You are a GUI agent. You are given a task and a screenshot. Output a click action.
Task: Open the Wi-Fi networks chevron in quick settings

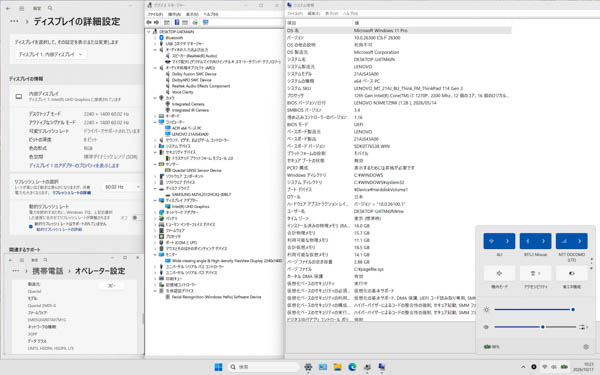[x=507, y=241]
